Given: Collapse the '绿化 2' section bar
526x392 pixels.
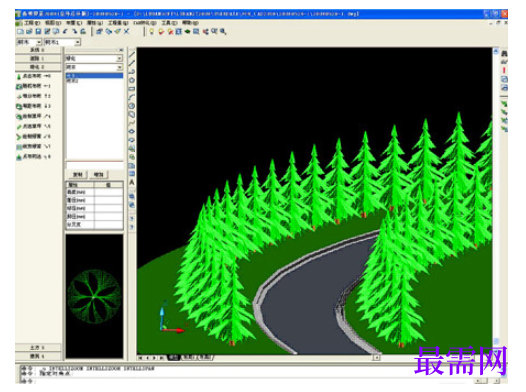Looking at the screenshot, I should click(38, 67).
